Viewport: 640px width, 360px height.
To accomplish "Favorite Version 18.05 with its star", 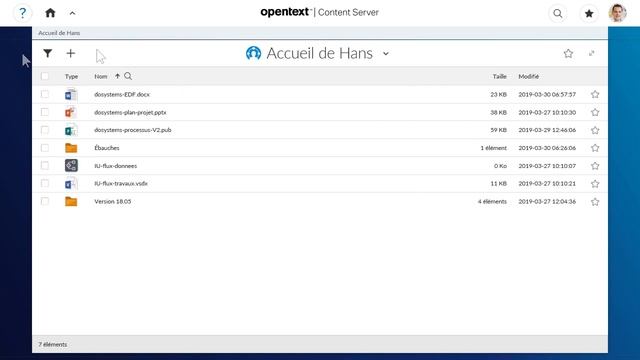I will [x=595, y=202].
